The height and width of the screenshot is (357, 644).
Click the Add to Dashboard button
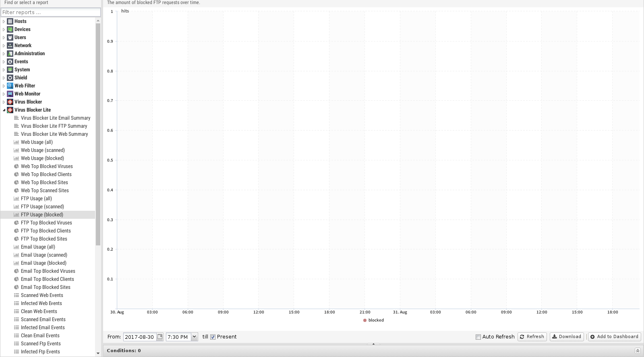pyautogui.click(x=614, y=337)
